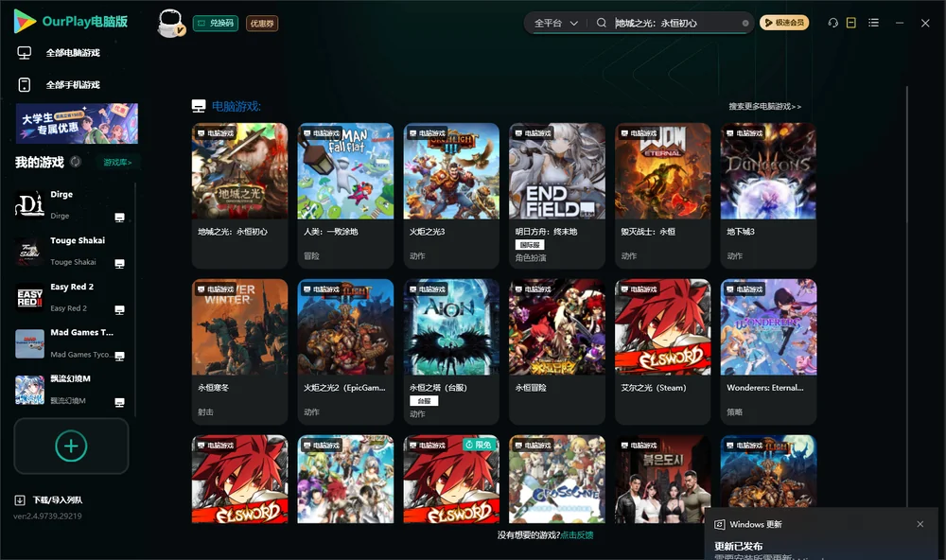Image resolution: width=946 pixels, height=560 pixels.
Task: Click the 限免 badge on Elsword card
Action: 481,445
